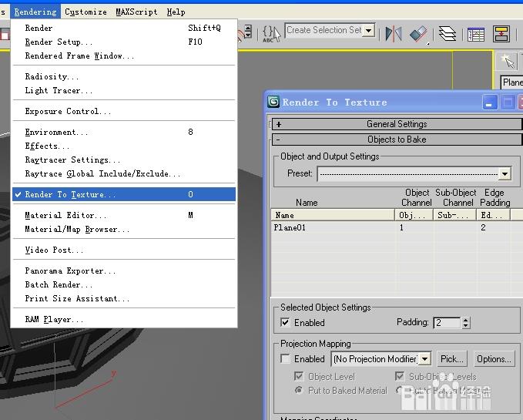
Task: Click the Padding value field
Action: pyautogui.click(x=447, y=323)
